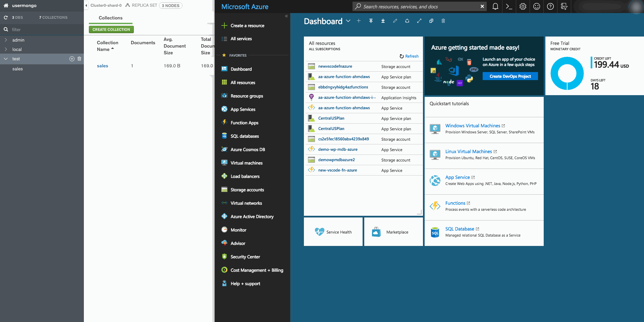Add collection to test database
Image resolution: width=644 pixels, height=322 pixels.
click(72, 59)
